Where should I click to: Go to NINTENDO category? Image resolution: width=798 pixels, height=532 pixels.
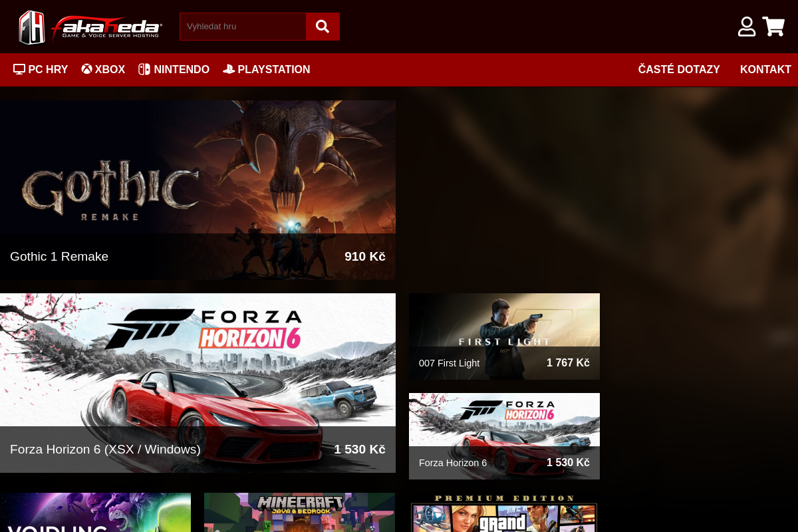(x=174, y=69)
